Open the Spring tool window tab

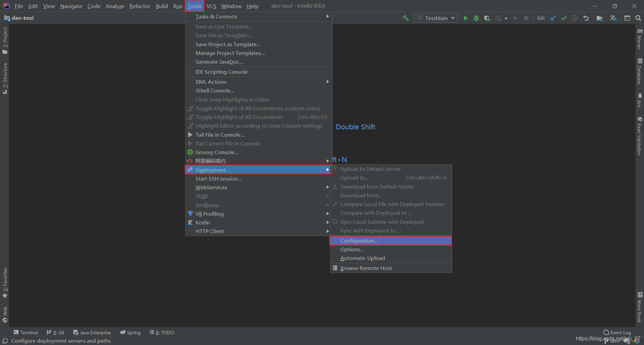coord(130,332)
